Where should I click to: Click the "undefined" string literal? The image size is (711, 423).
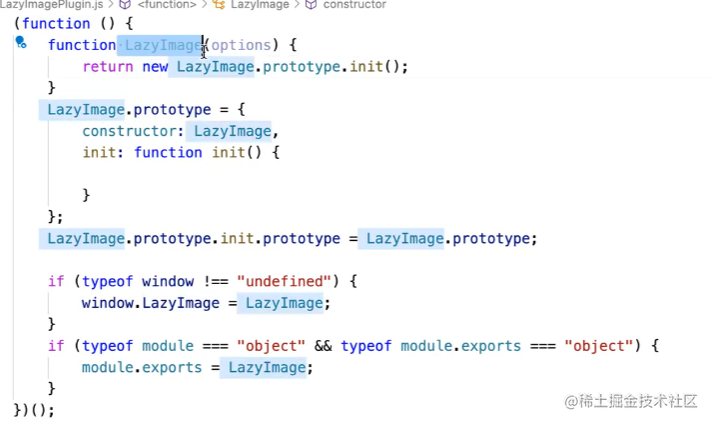(x=285, y=282)
